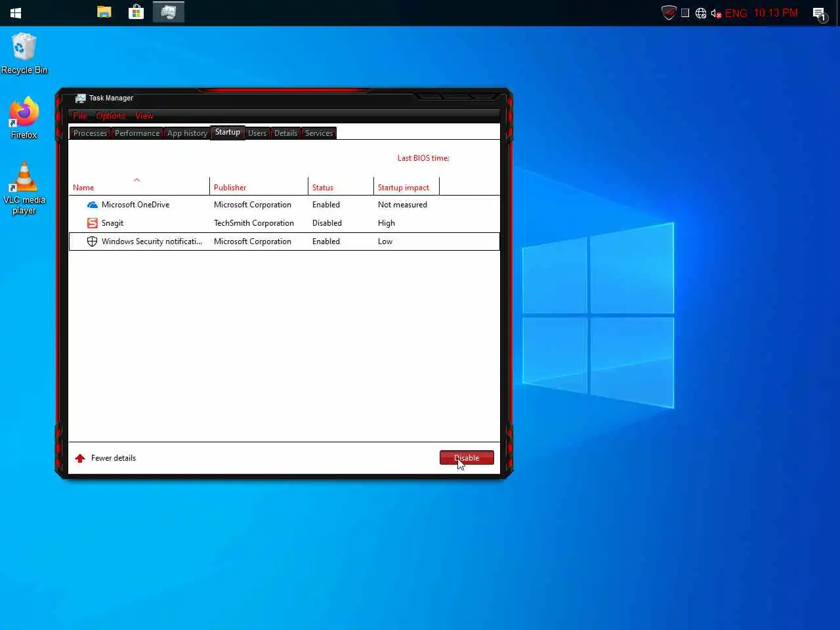Image resolution: width=840 pixels, height=630 pixels.
Task: Select the Startup tab
Action: tap(228, 132)
